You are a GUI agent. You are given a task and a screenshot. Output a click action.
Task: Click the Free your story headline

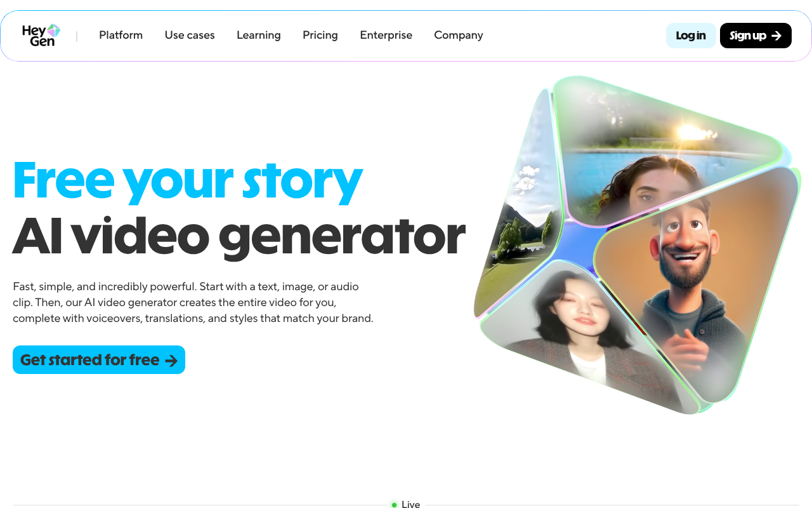tap(187, 181)
